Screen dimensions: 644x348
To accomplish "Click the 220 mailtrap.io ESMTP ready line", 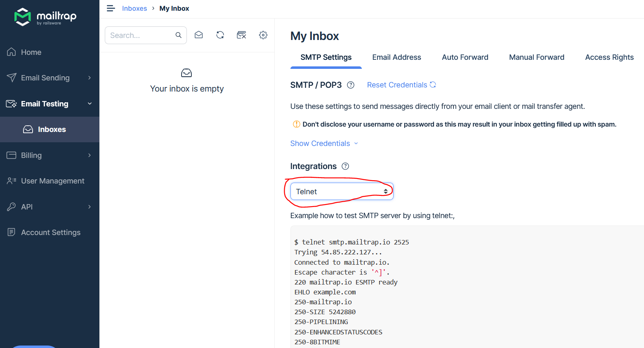I will 346,282.
